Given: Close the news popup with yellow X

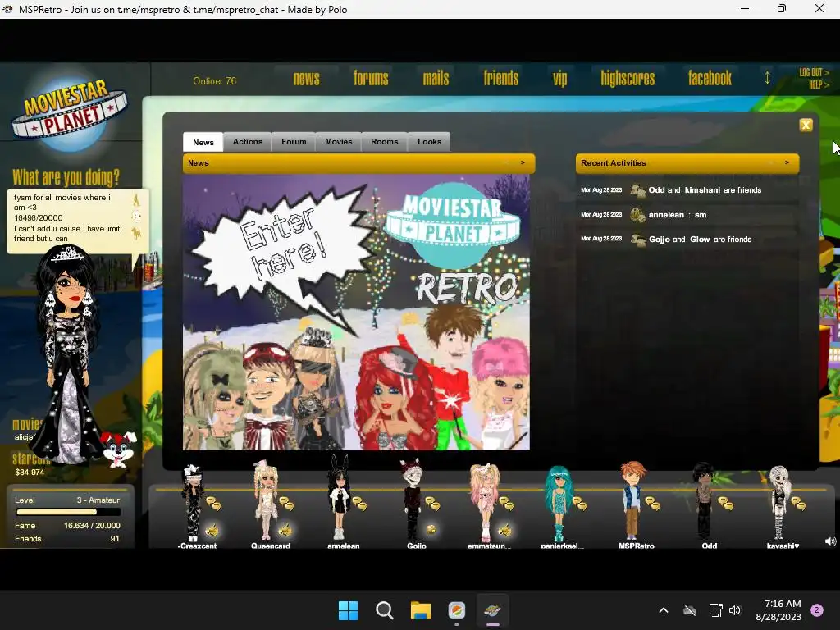Looking at the screenshot, I should [806, 125].
